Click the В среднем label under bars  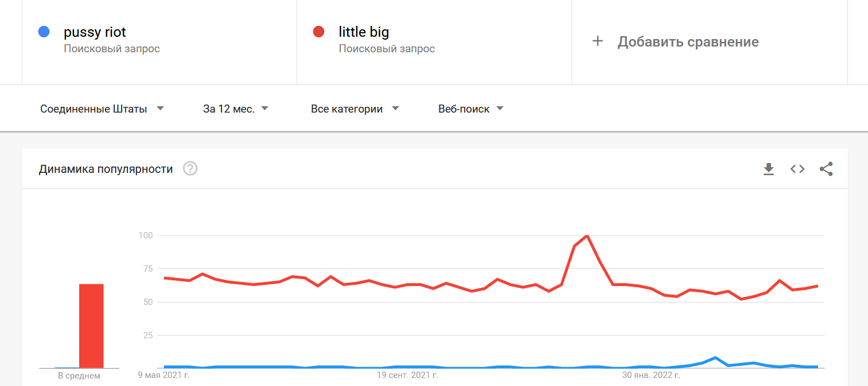click(x=79, y=376)
